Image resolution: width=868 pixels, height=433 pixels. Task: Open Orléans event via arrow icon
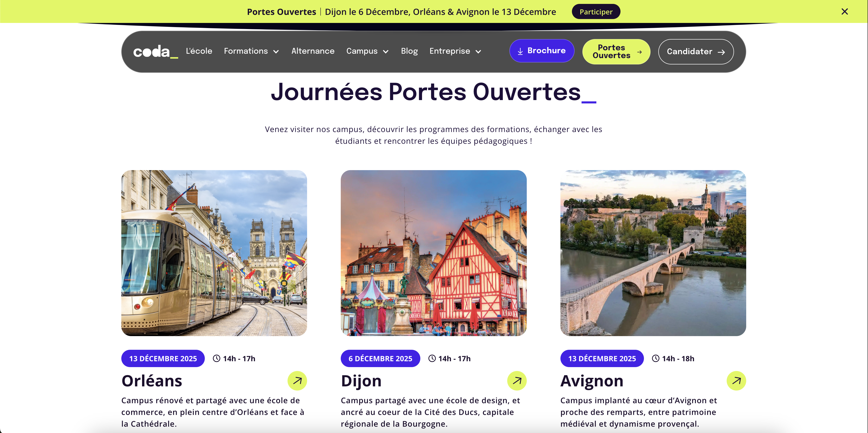297,381
